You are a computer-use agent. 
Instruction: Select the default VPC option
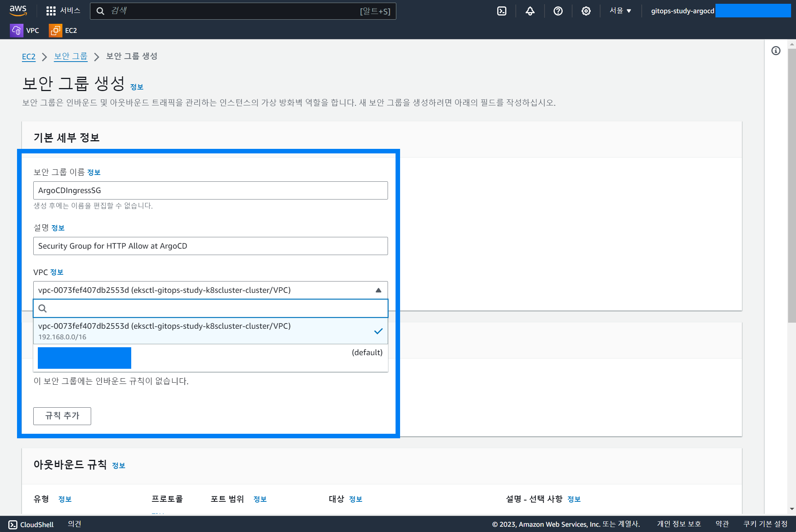pos(210,358)
